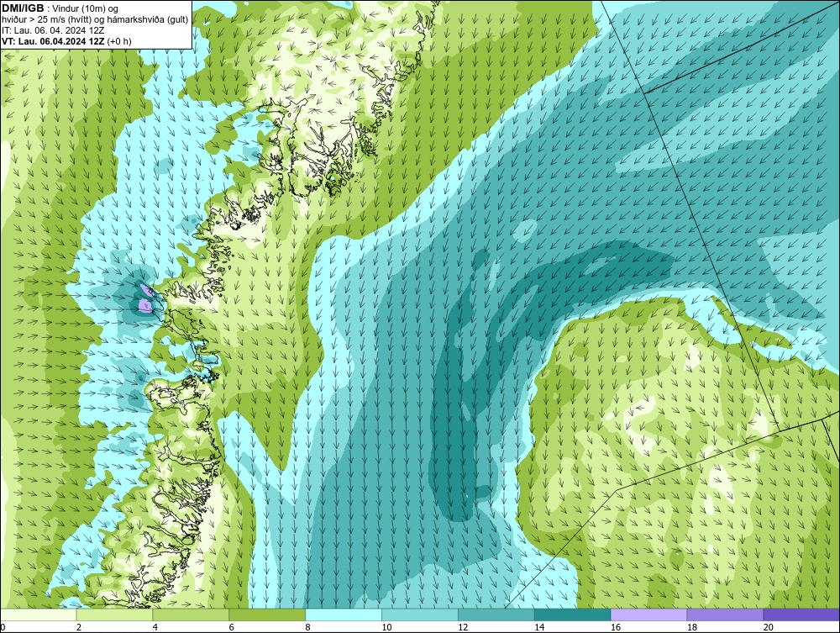Screen dimensions: 840x633
Task: Click the legend label '16'
Action: pyautogui.click(x=616, y=627)
